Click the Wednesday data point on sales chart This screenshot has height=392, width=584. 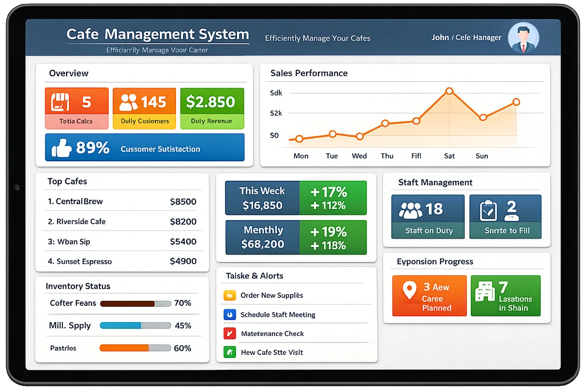point(360,137)
